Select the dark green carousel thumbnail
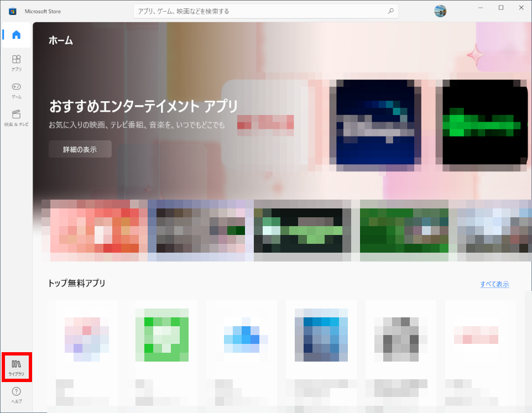This screenshot has width=532, height=413. point(302,231)
